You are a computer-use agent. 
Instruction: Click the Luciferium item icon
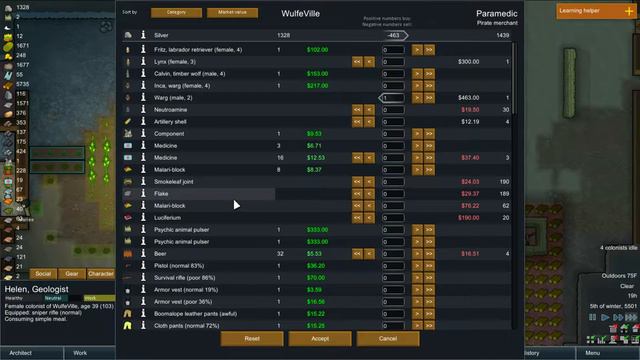pyautogui.click(x=128, y=218)
